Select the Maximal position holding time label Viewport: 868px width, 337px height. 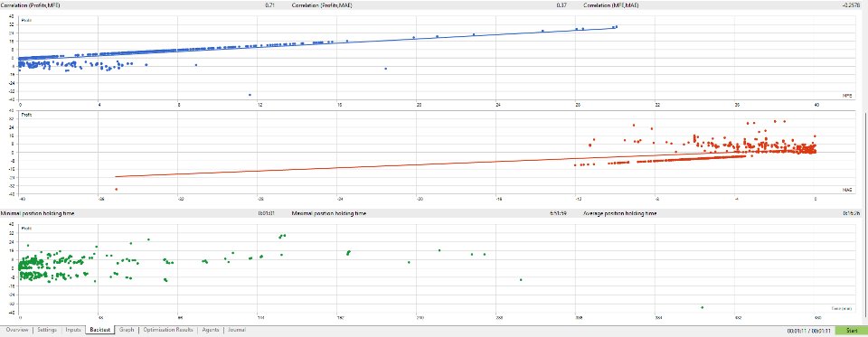(328, 213)
